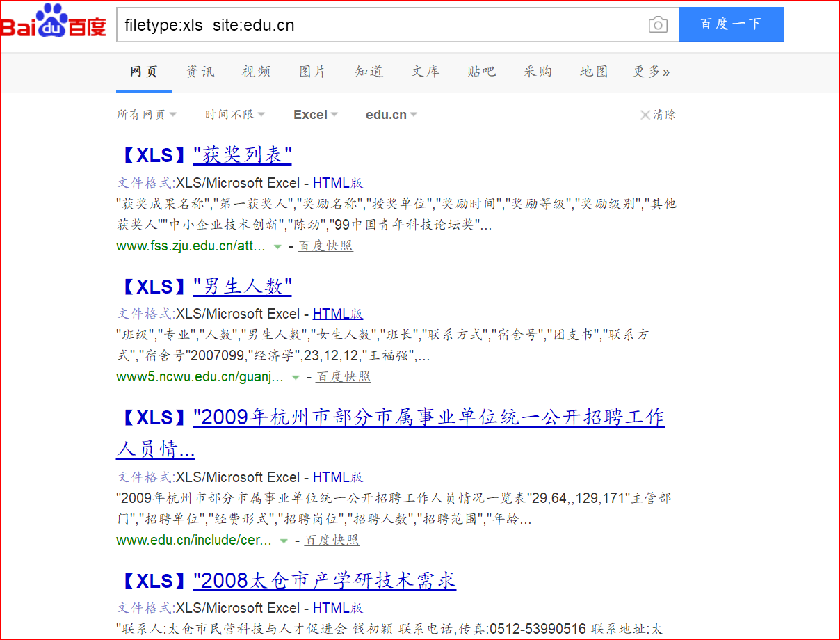The height and width of the screenshot is (640, 840).
Task: Open HTML版 link under 获奖列表
Action: point(338,184)
